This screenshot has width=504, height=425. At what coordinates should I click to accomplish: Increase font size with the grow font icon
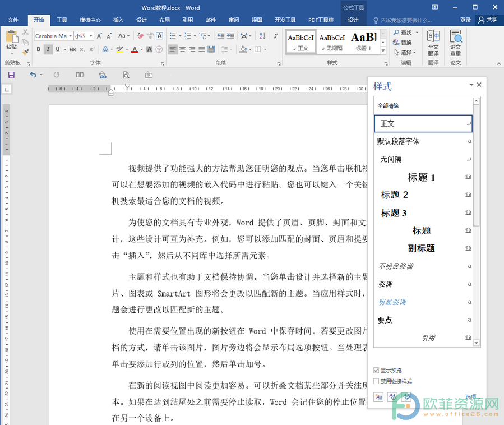99,36
